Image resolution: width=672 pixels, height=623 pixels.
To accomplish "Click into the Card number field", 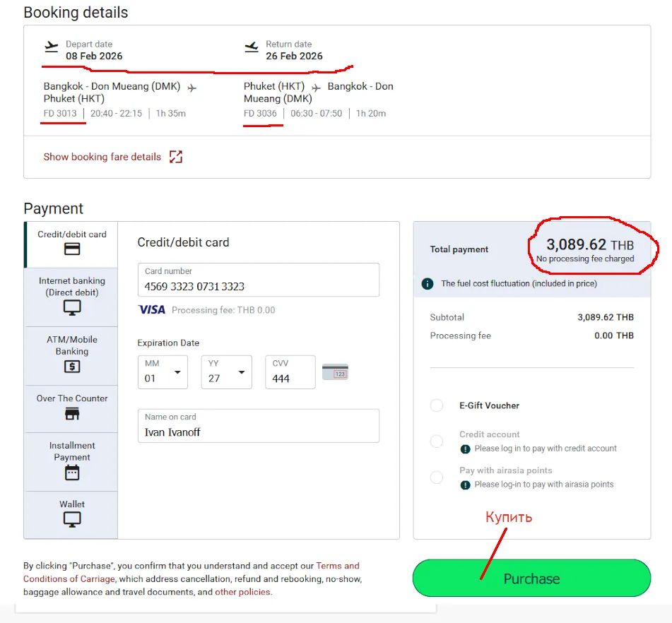I will point(259,286).
